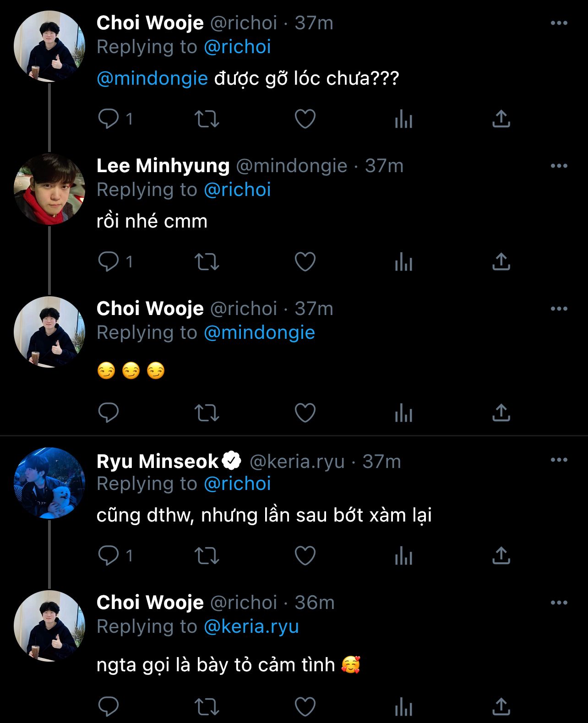Reply to Choi Wooje's first tweet mentioning @mindongie
Screen dimensions: 588x723
pos(109,119)
